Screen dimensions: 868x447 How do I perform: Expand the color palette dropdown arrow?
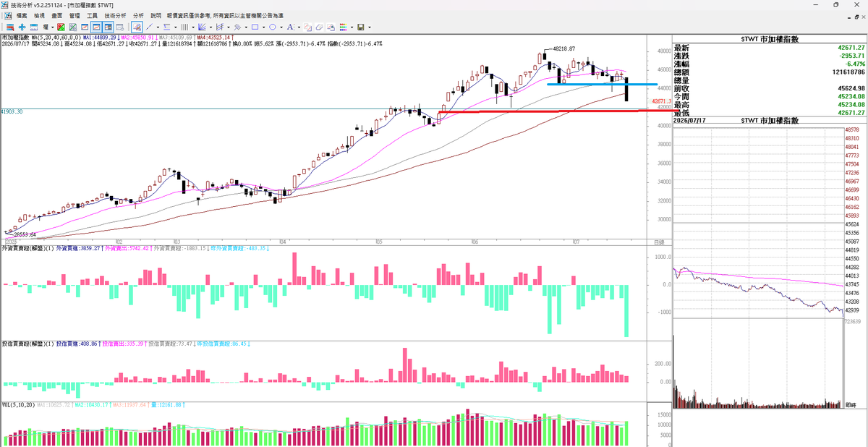[352, 27]
